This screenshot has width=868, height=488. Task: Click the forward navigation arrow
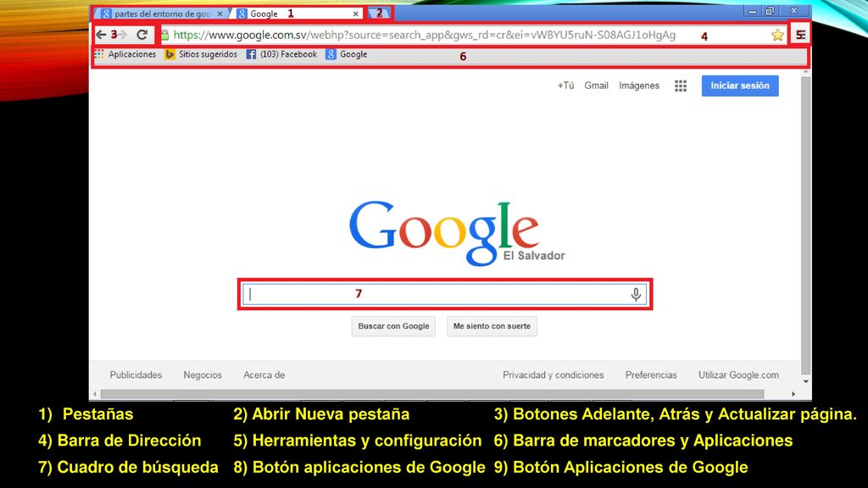[123, 35]
